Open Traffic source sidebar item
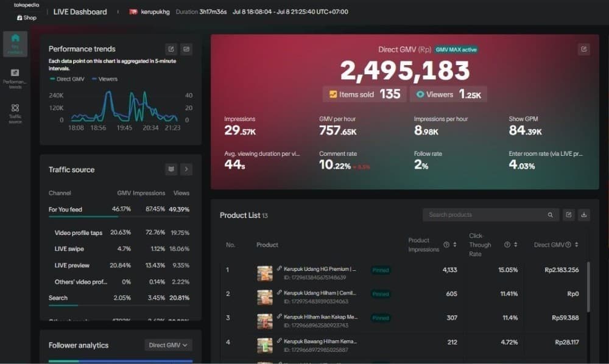 pyautogui.click(x=15, y=113)
